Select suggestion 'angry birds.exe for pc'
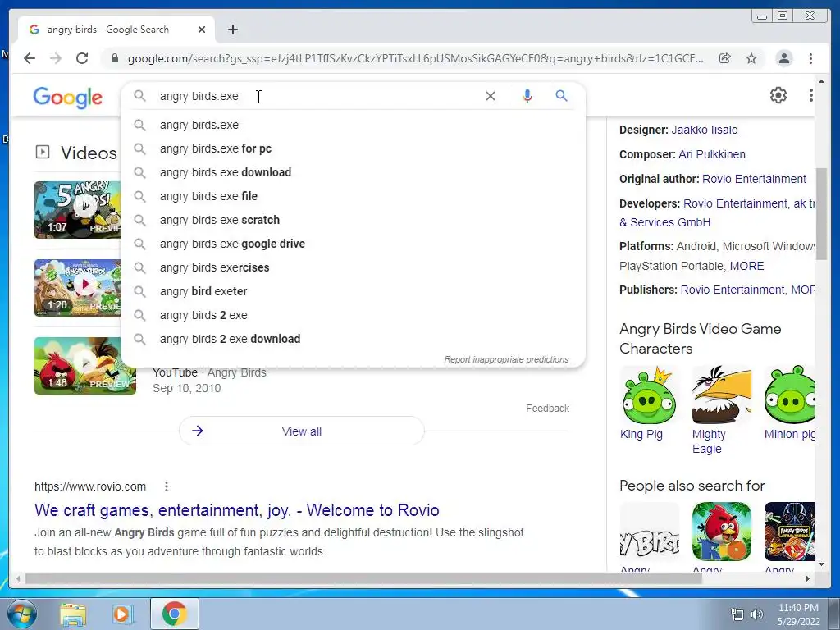The height and width of the screenshot is (630, 840). pyautogui.click(x=354, y=148)
